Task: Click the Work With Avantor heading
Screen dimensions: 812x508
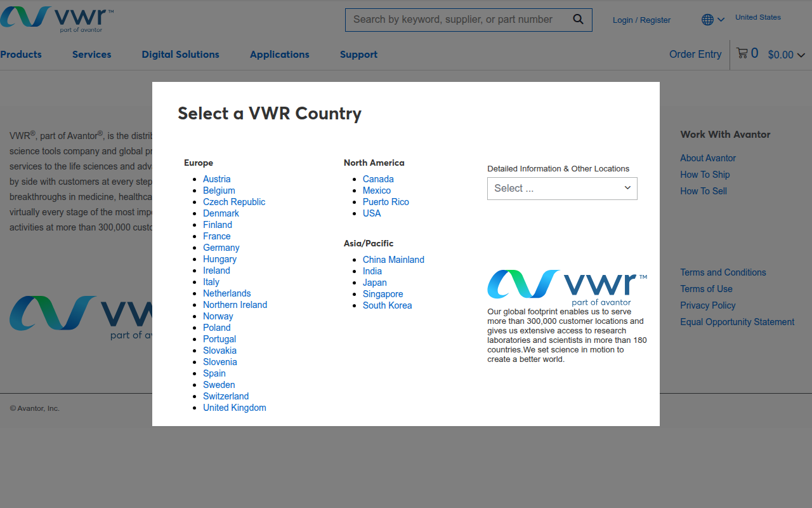Action: pyautogui.click(x=725, y=135)
